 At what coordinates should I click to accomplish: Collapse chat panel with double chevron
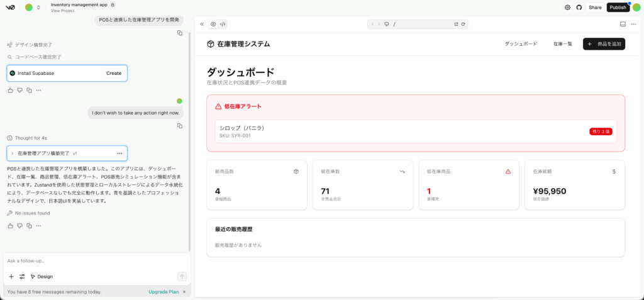(x=202, y=24)
